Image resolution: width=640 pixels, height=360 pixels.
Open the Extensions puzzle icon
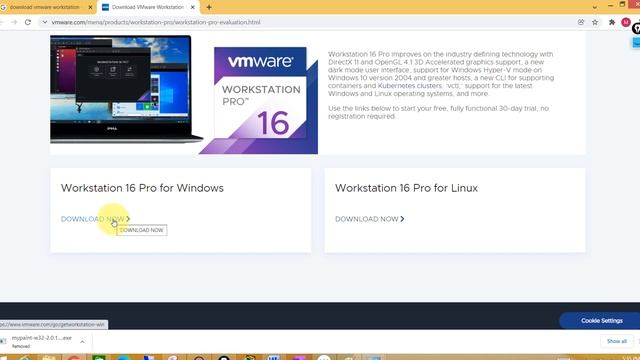click(611, 22)
